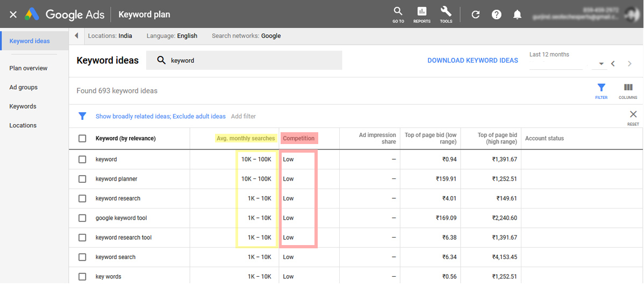Open Plan overview in the sidebar
Viewport: 644px width, 287px height.
pyautogui.click(x=28, y=68)
